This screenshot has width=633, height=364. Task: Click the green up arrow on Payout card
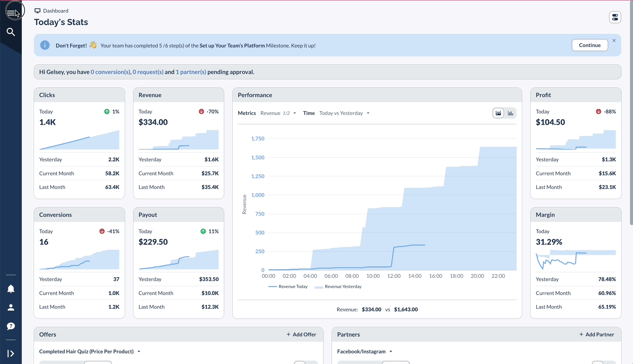(203, 231)
